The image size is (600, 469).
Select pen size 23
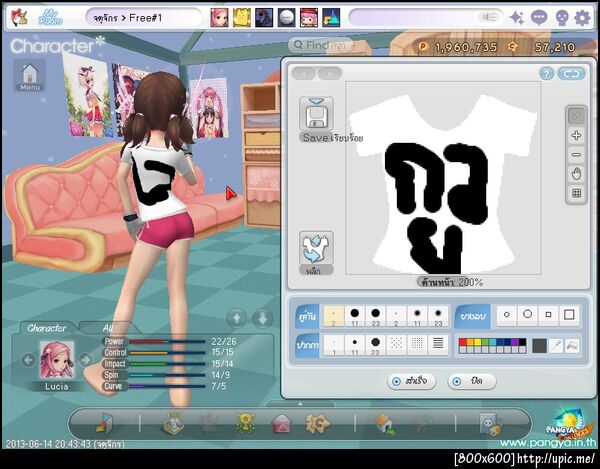(x=375, y=345)
